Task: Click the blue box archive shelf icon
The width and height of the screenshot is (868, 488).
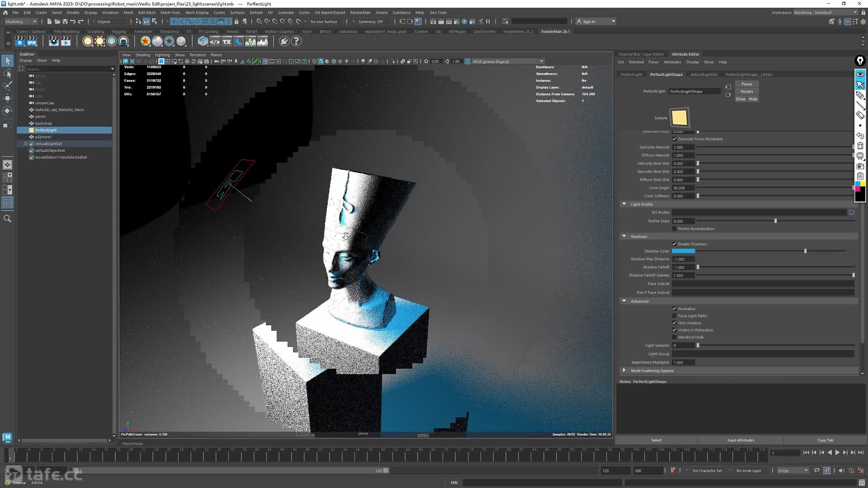Action: [203, 42]
